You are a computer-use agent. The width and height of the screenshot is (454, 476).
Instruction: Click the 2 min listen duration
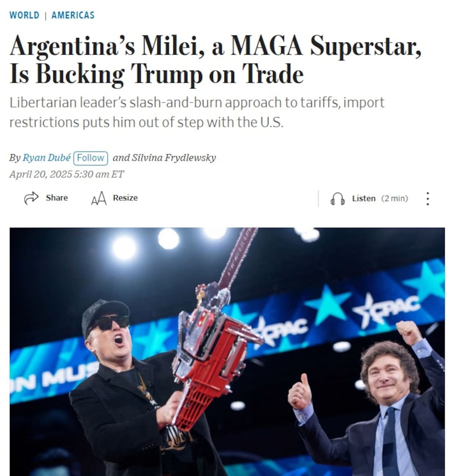395,198
